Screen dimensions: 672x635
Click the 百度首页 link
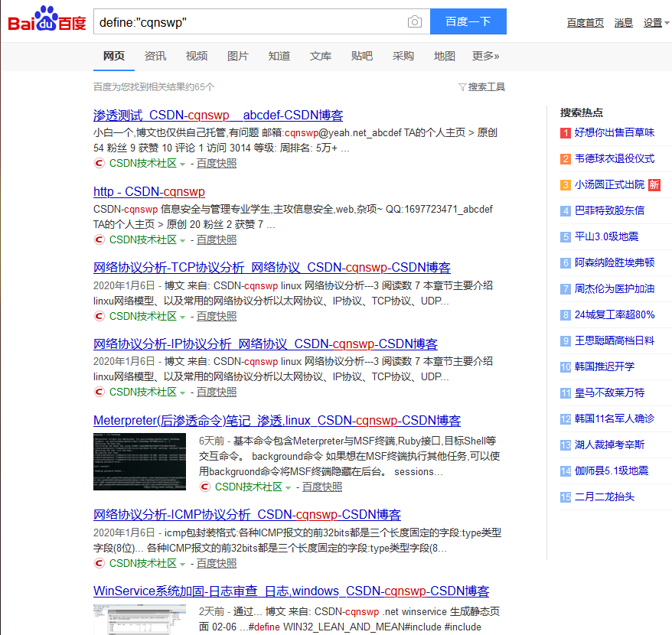(585, 22)
